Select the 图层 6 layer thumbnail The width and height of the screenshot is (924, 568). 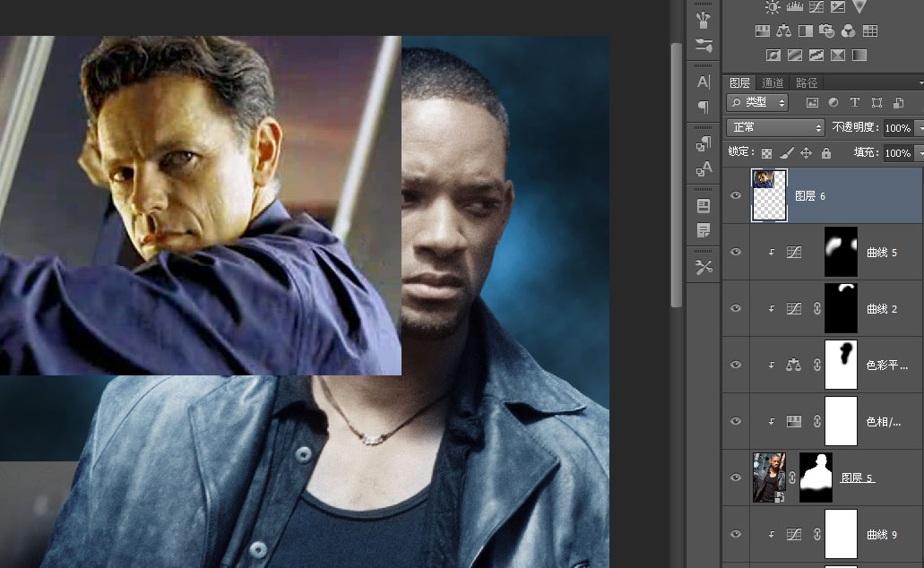click(769, 195)
